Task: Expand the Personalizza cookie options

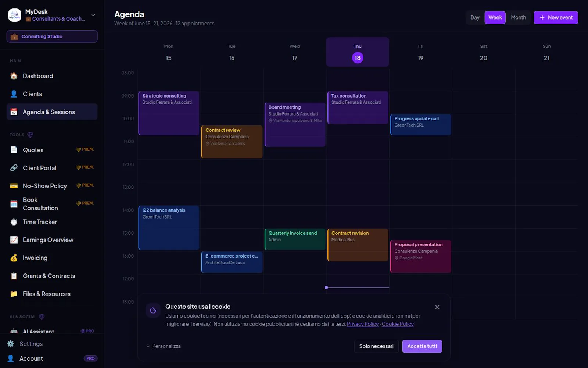Action: [164, 346]
